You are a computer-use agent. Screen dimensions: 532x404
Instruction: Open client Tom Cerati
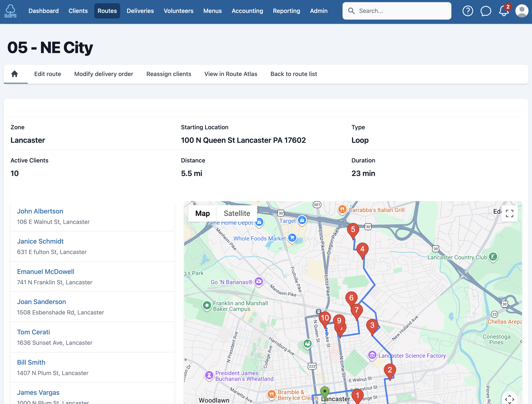[x=33, y=332]
